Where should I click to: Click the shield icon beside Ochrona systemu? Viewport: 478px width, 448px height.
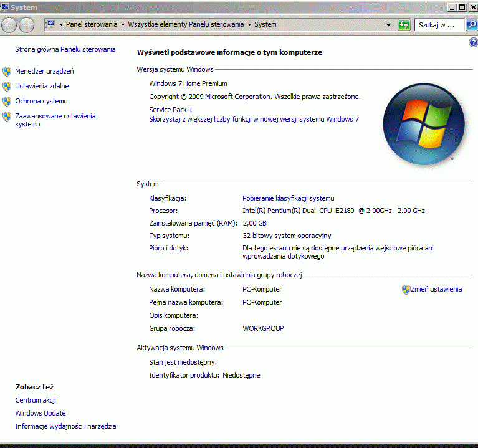pyautogui.click(x=7, y=102)
